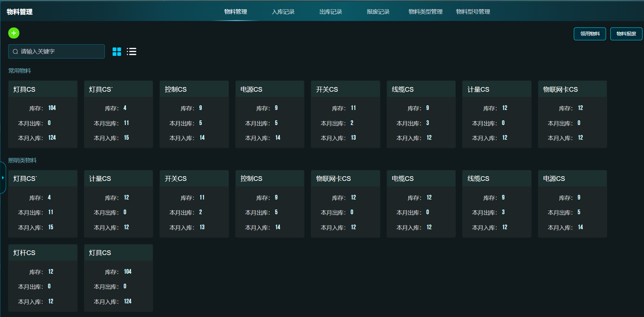The image size is (644, 317).
Task: Click the 计量CS card in 照明类物料
Action: click(118, 203)
